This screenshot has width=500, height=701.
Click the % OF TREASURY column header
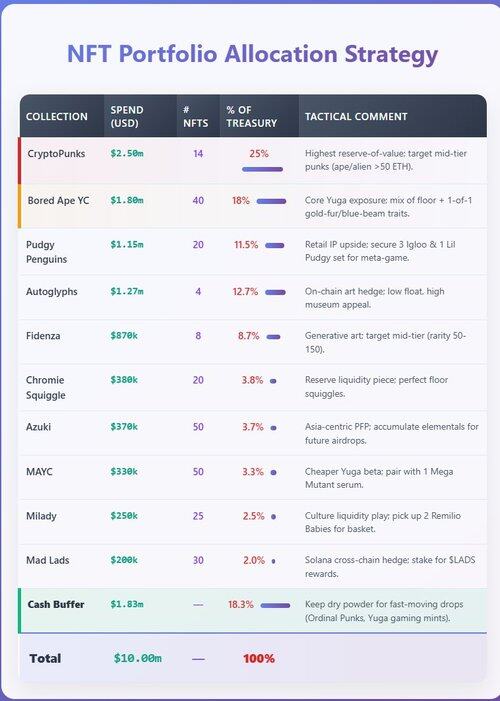(251, 116)
